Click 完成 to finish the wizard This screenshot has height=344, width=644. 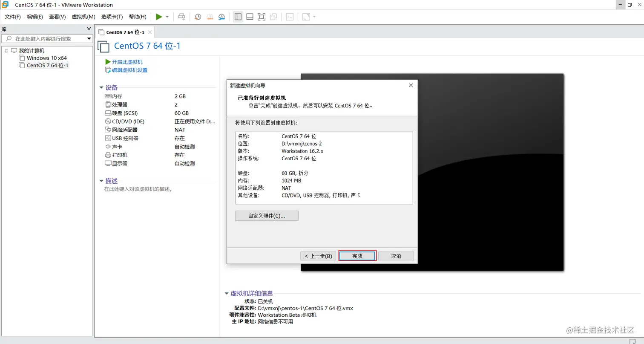click(357, 256)
